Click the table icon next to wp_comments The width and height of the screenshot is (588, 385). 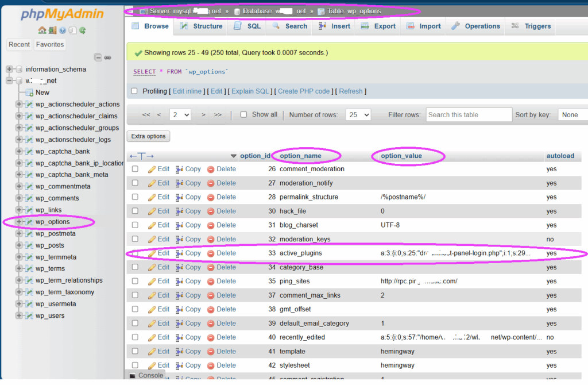click(29, 198)
